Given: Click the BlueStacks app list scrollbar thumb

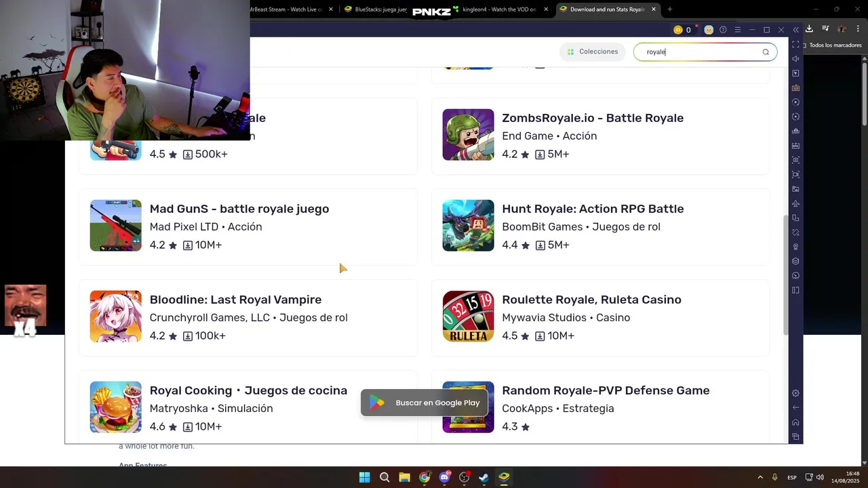Looking at the screenshot, I should click(785, 274).
